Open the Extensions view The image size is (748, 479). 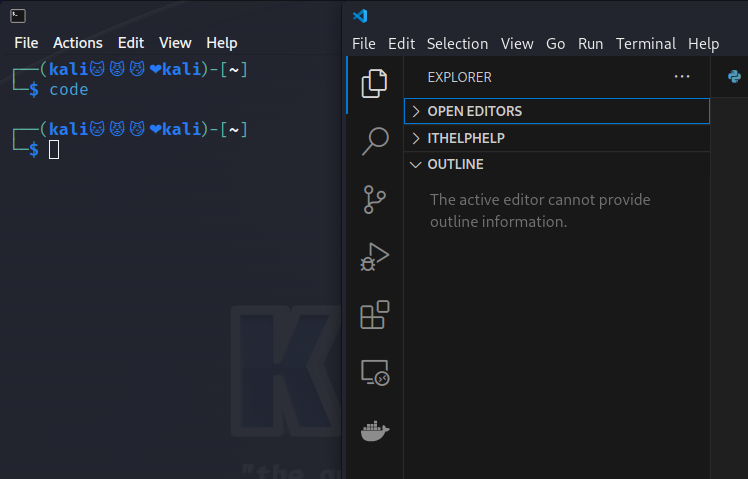(374, 315)
